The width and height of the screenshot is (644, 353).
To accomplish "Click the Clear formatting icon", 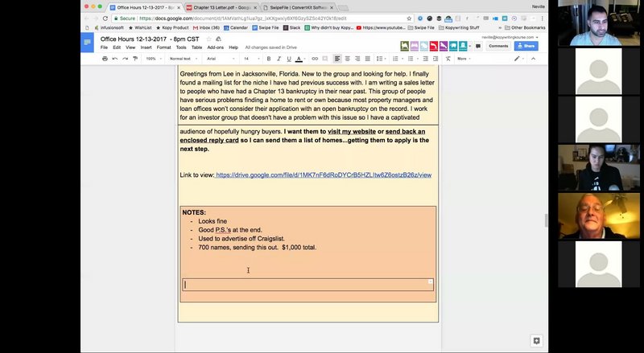I will coord(448,59).
